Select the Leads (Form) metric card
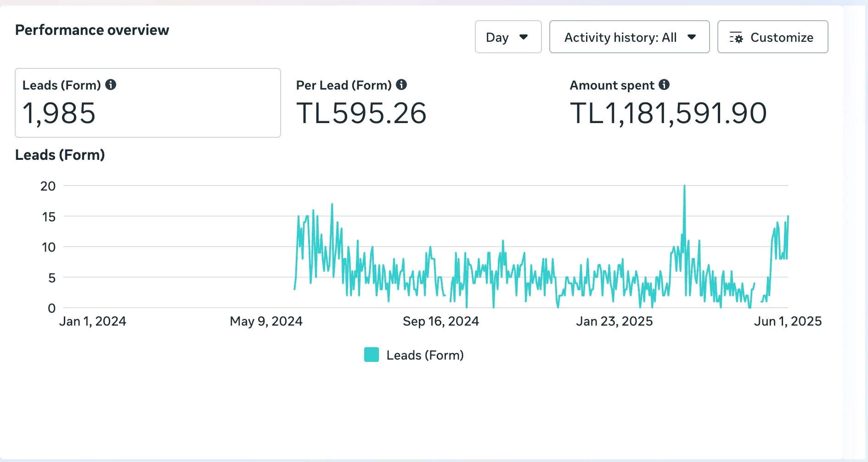868x462 pixels. [148, 103]
